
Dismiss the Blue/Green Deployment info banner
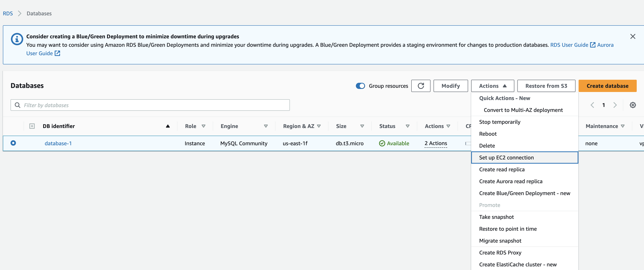coord(632,36)
